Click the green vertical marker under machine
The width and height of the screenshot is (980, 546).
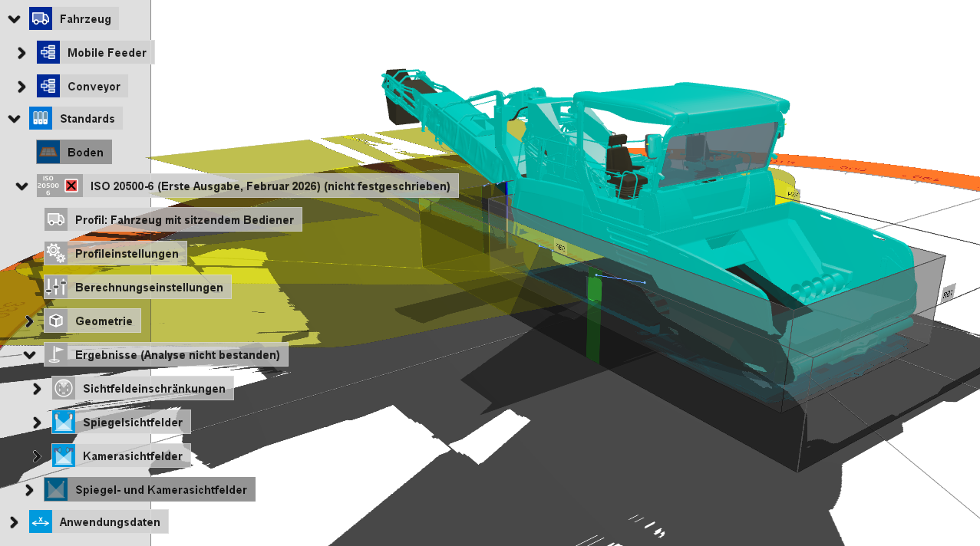tap(594, 317)
